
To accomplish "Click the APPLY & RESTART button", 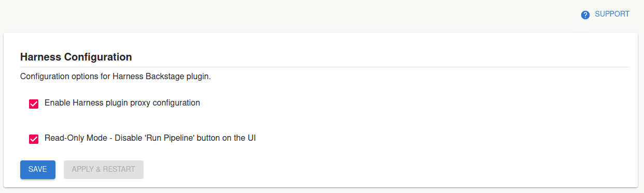I will point(104,170).
